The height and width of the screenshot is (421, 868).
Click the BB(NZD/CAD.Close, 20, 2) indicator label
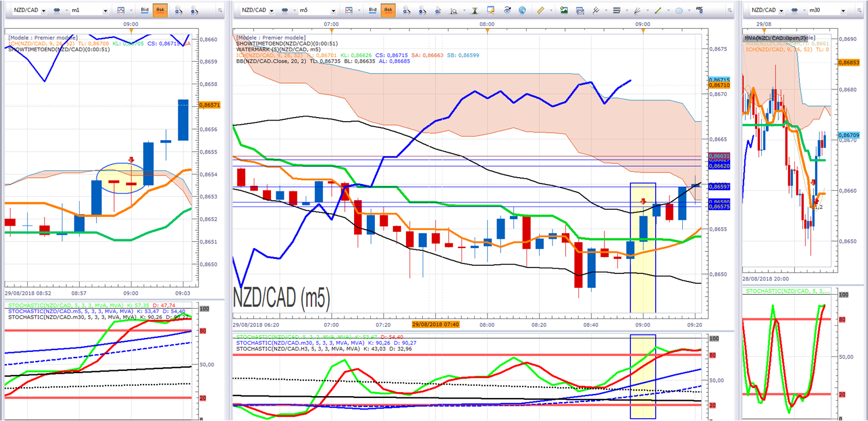tap(272, 61)
